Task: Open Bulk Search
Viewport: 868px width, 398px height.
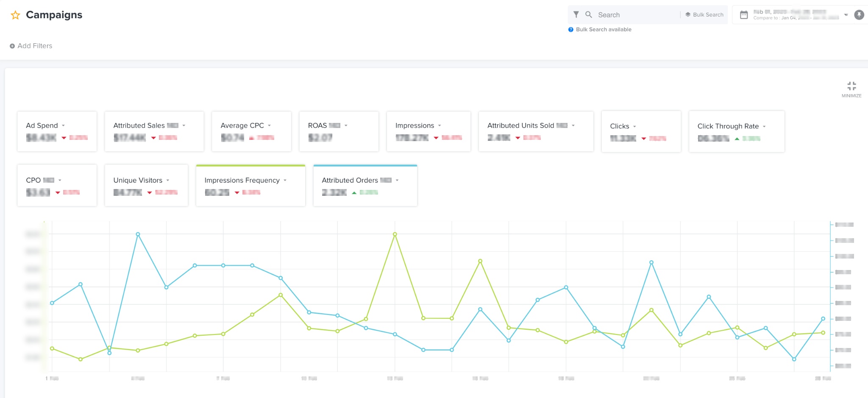Action: pyautogui.click(x=704, y=14)
